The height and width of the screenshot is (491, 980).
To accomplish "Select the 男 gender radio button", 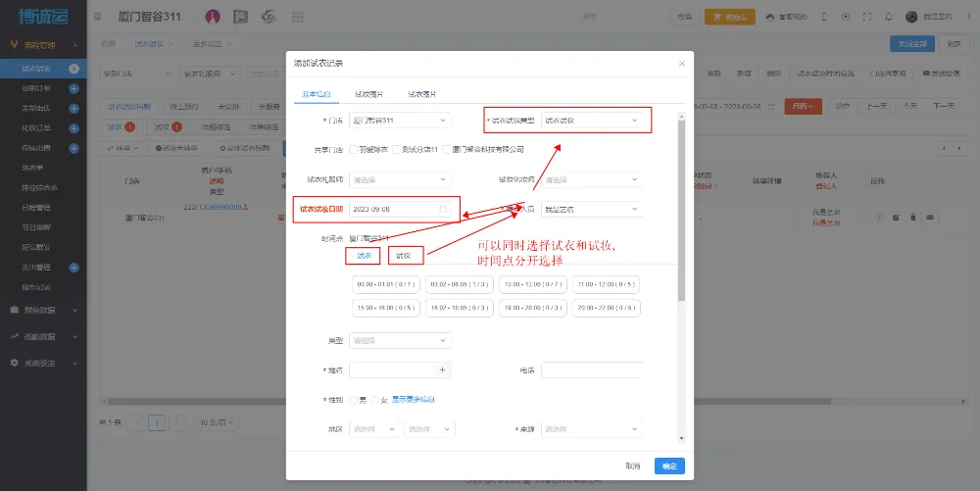I will point(354,400).
